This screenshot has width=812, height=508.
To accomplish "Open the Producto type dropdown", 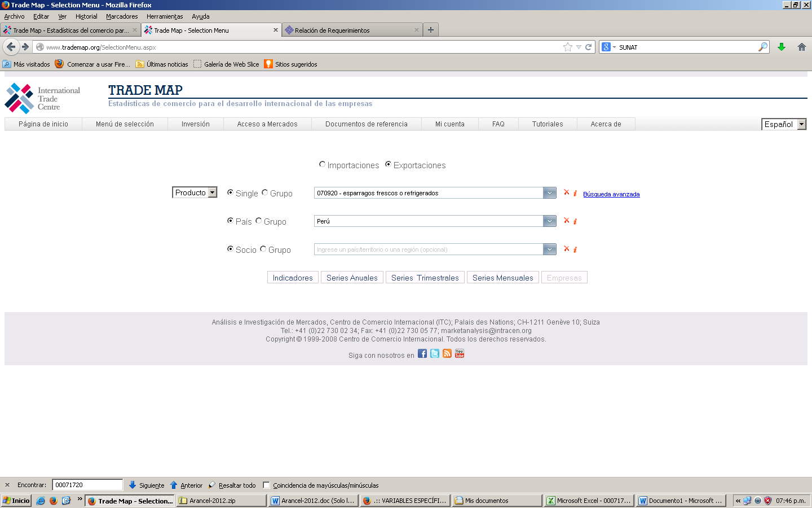I will [195, 192].
